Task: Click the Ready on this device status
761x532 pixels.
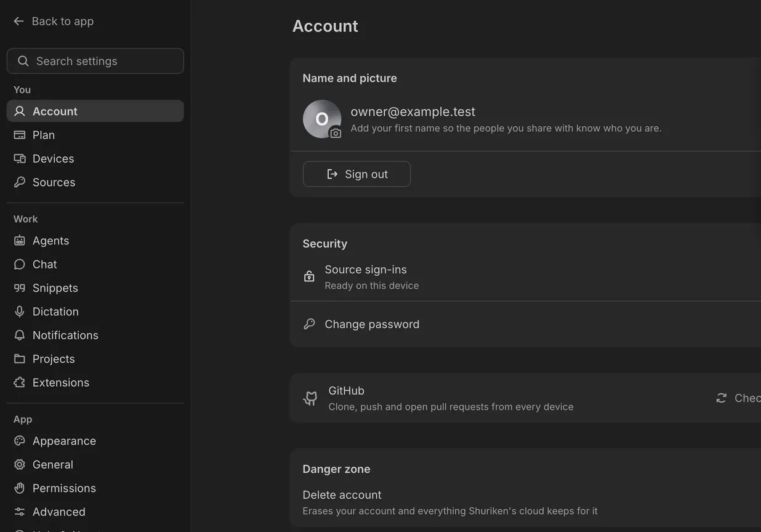Action: click(x=372, y=286)
